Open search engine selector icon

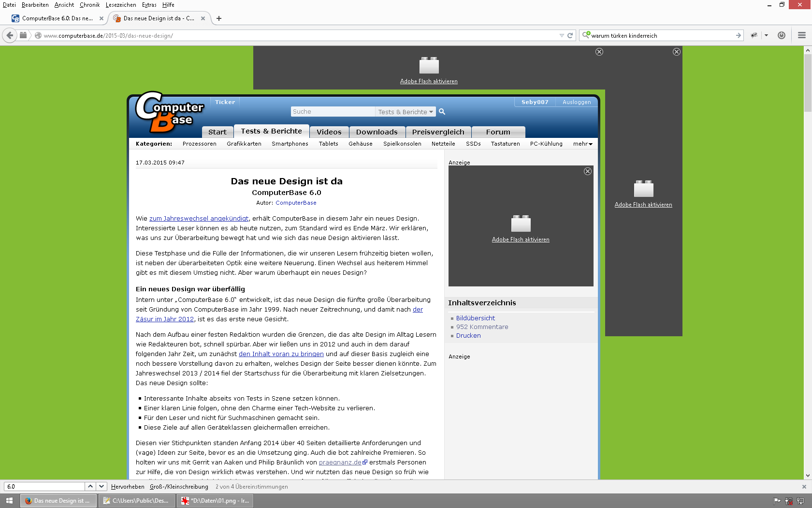(x=586, y=35)
